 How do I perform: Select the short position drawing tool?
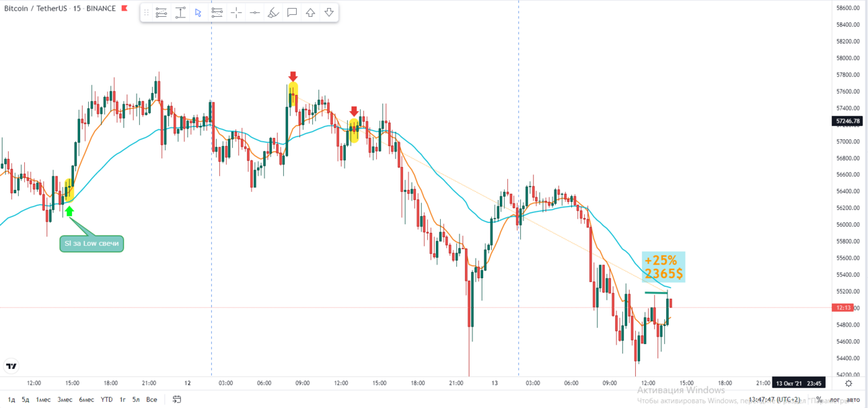coord(217,13)
